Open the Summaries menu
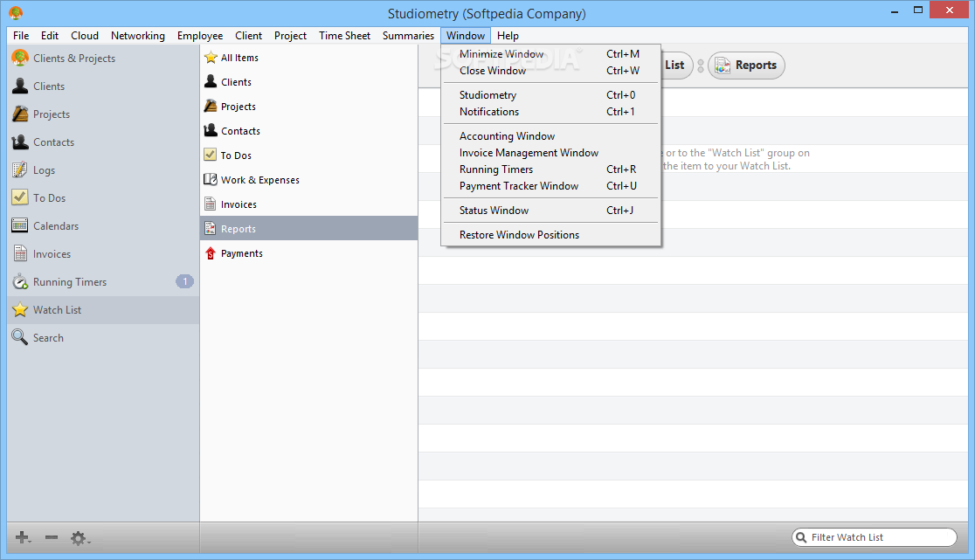The height and width of the screenshot is (560, 975). coord(409,36)
